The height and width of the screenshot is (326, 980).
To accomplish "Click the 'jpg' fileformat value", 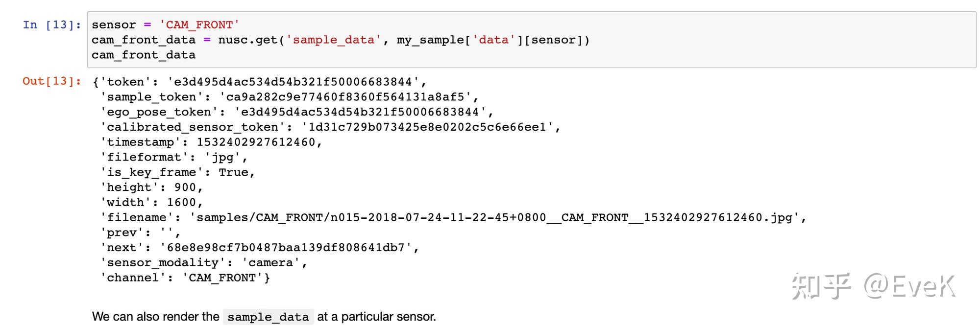I will 222,158.
